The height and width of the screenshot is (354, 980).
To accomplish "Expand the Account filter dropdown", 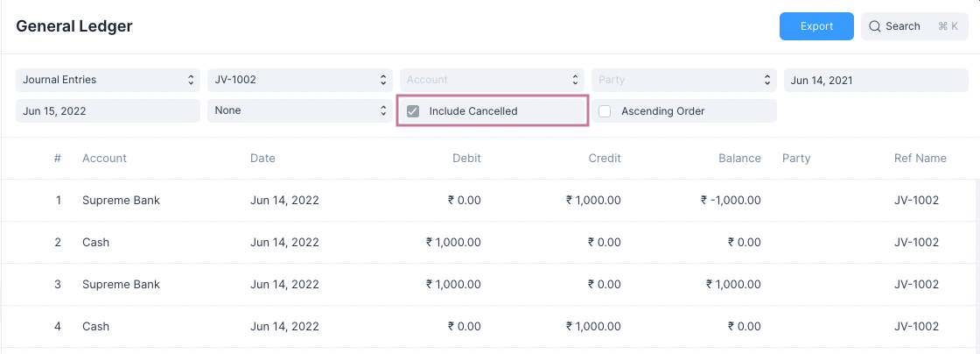I will tap(492, 80).
